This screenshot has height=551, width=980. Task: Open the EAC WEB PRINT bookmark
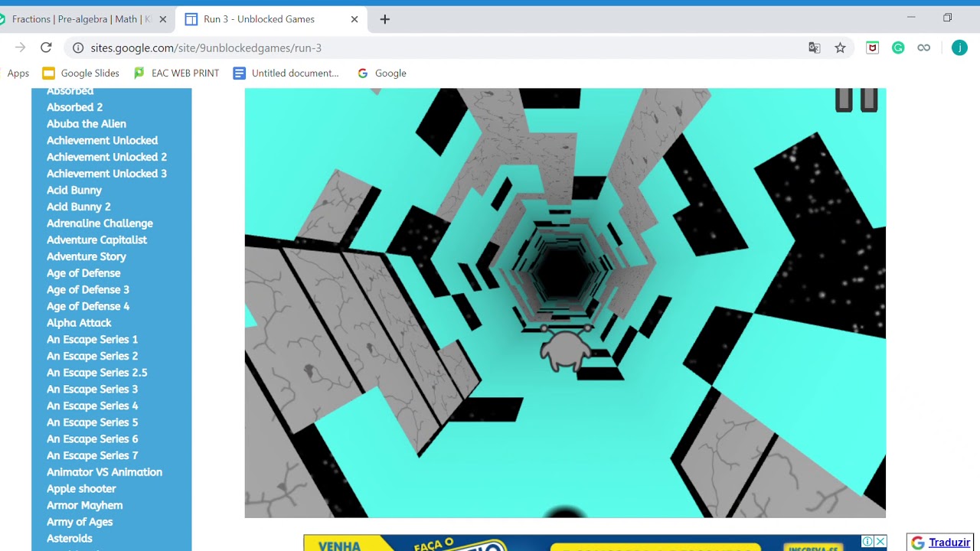pos(176,73)
